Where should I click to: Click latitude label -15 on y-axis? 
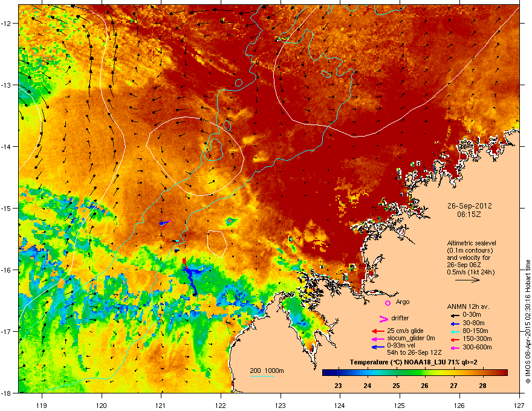[x=7, y=208]
